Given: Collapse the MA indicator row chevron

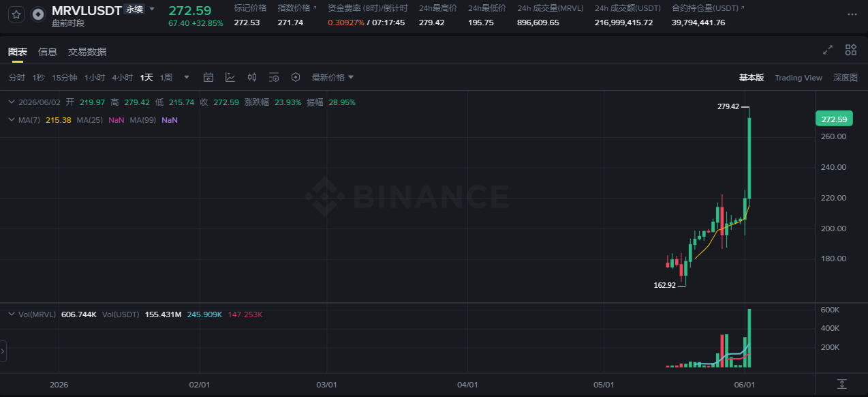Looking at the screenshot, I should click(x=12, y=119).
